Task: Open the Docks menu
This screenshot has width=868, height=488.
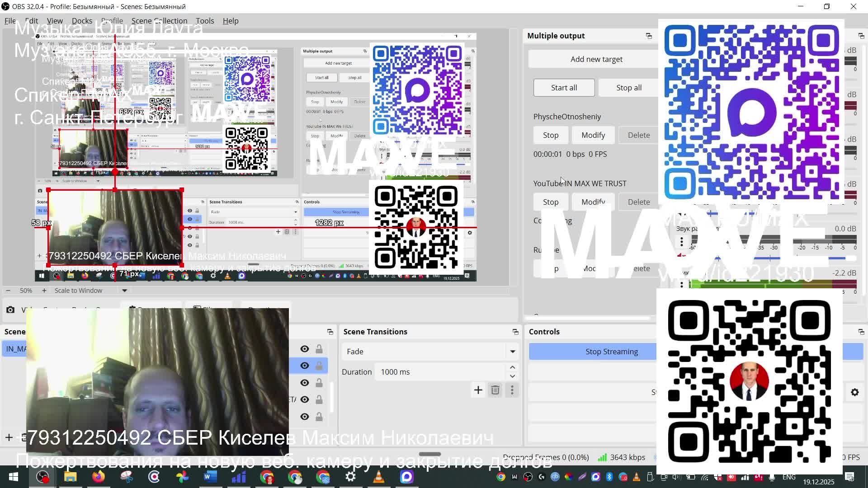Action: [82, 21]
